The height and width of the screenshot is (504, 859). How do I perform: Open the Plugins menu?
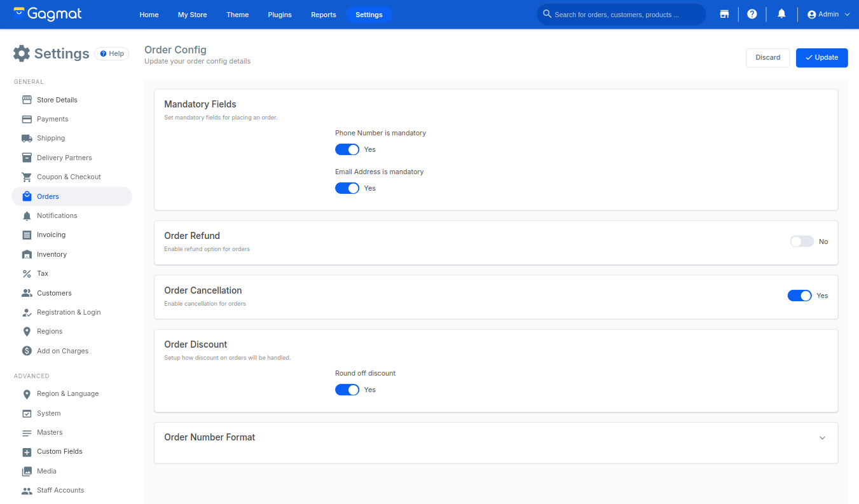point(280,15)
